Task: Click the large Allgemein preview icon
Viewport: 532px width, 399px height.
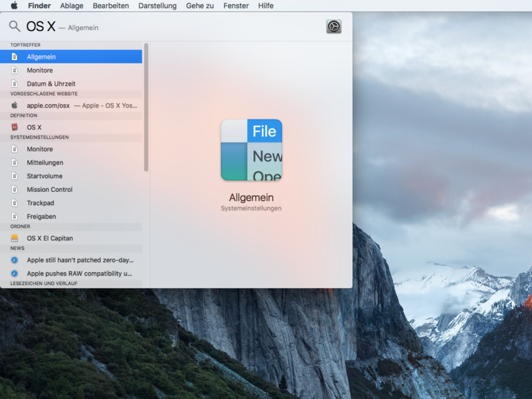Action: (x=251, y=150)
